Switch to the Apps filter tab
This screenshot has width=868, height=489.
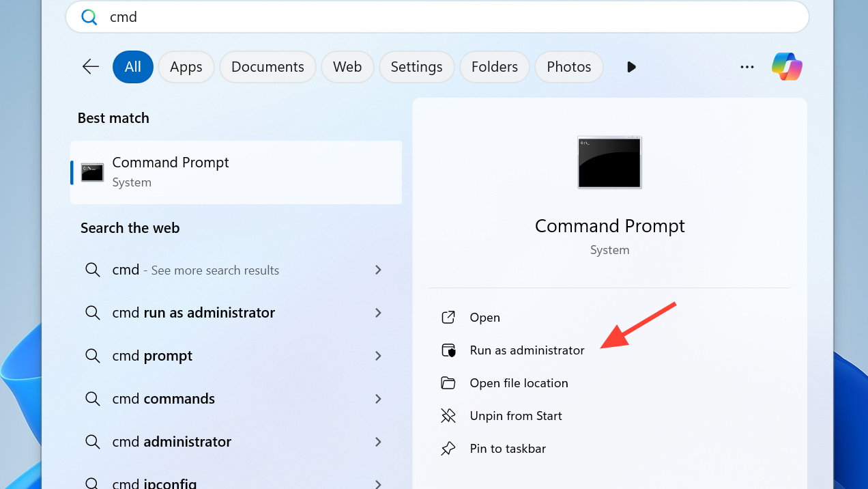click(186, 67)
